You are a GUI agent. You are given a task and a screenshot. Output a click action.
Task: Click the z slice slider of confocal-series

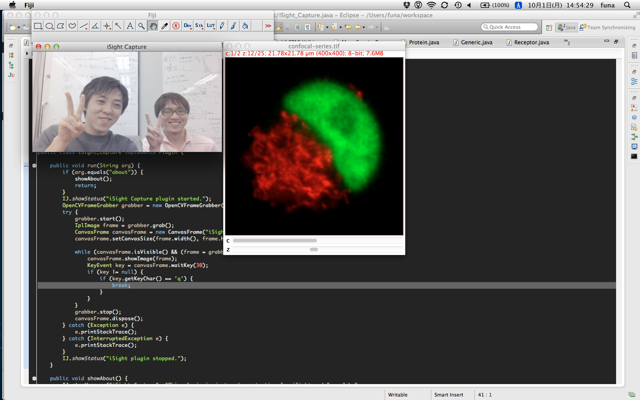point(314,250)
